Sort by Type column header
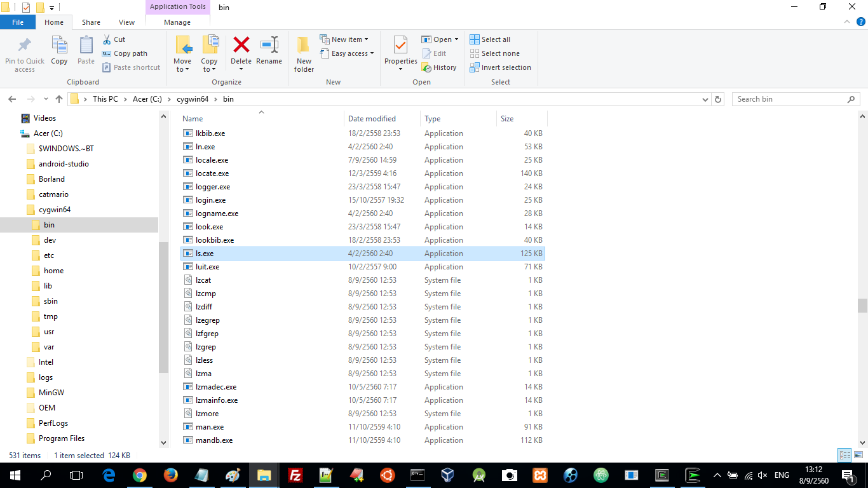The image size is (868, 488). tap(433, 119)
